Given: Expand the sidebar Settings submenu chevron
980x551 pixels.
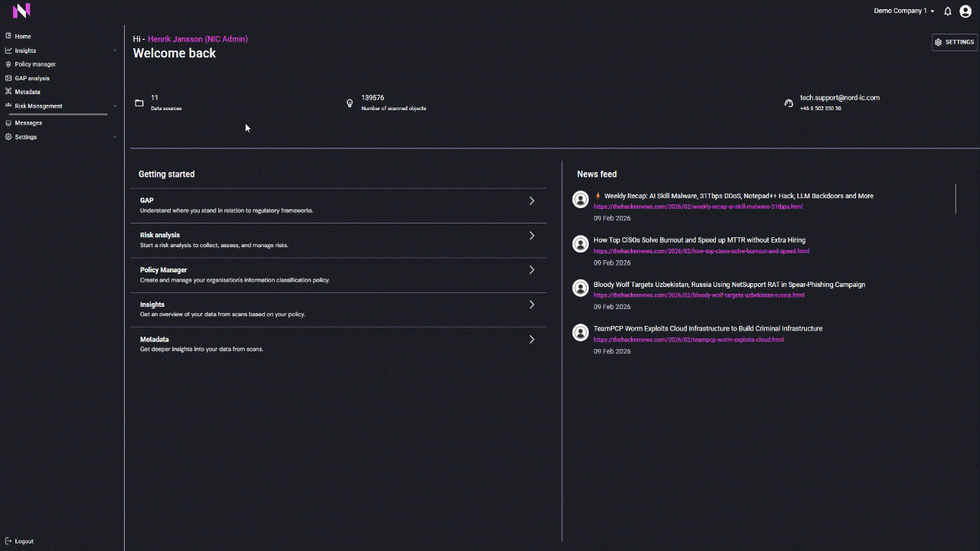Looking at the screenshot, I should 115,137.
